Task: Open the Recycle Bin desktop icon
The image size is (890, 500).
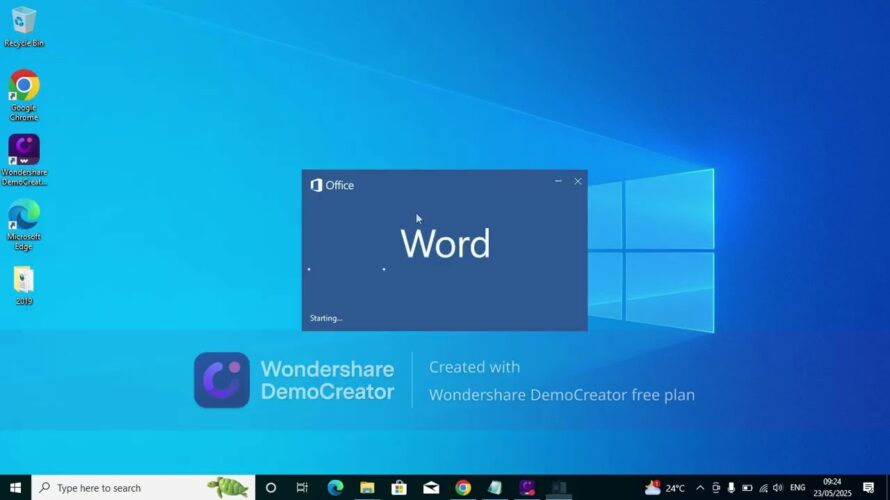Action: [23, 26]
